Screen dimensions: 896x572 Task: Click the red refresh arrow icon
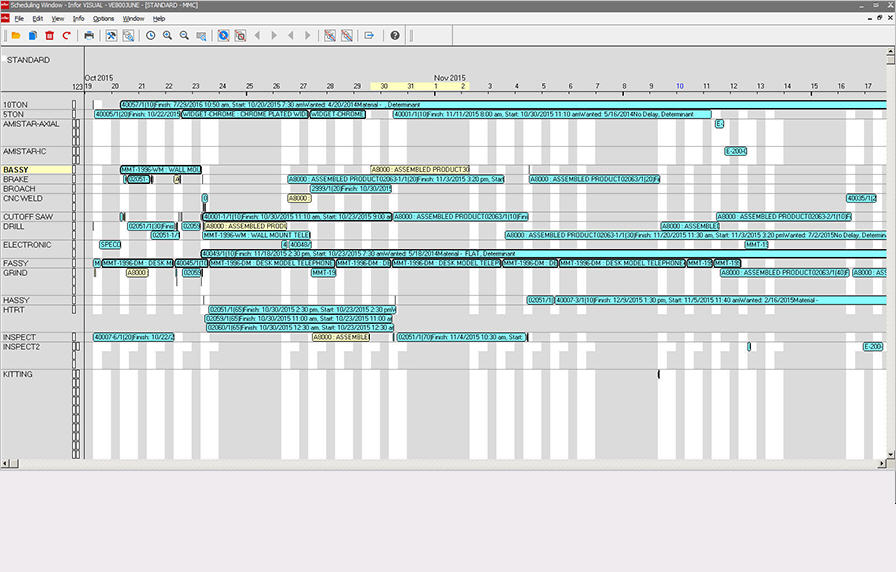pos(66,35)
